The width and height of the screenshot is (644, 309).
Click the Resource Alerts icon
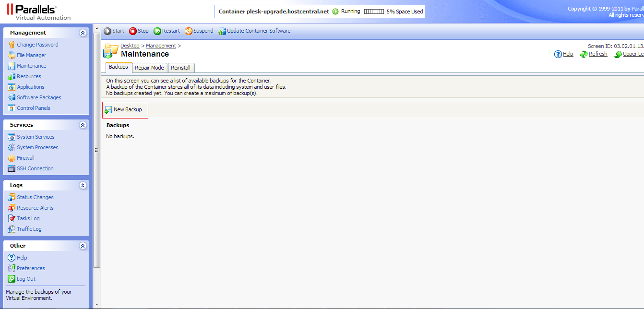click(12, 208)
